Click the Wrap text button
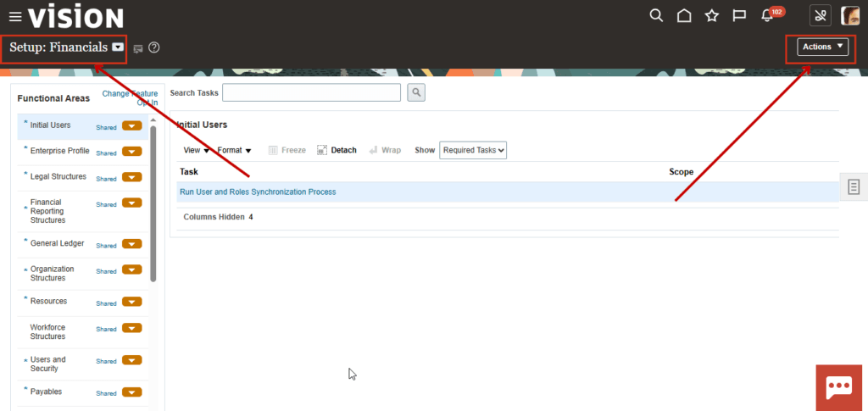Viewport: 868px width, 411px height. [385, 150]
